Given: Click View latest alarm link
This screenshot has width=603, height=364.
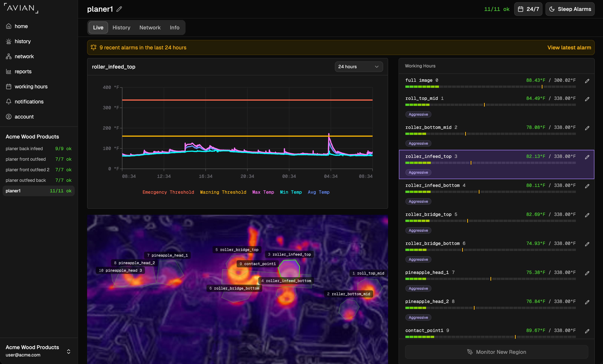Looking at the screenshot, I should tap(569, 47).
